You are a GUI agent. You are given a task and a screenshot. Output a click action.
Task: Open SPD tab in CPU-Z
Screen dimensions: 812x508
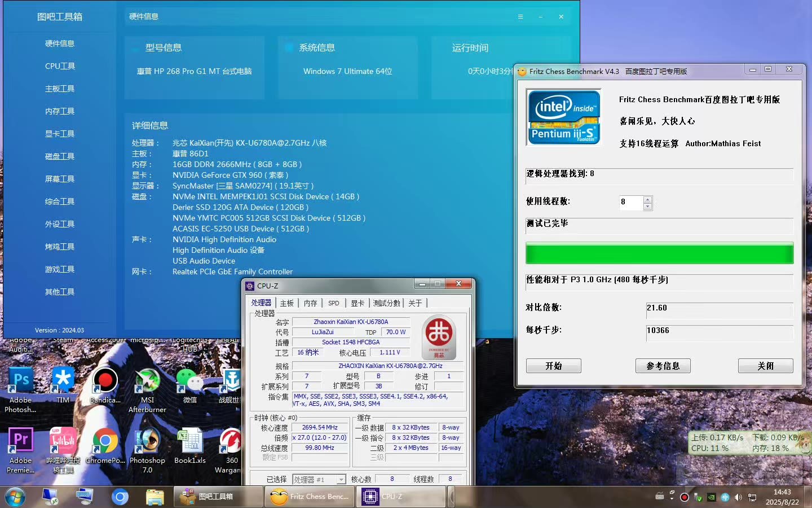click(x=334, y=303)
